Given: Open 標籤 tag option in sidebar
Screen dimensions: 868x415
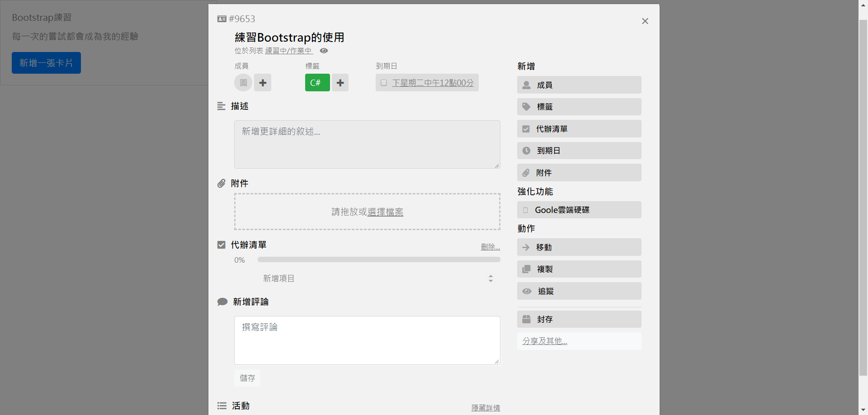Looking at the screenshot, I should point(579,107).
